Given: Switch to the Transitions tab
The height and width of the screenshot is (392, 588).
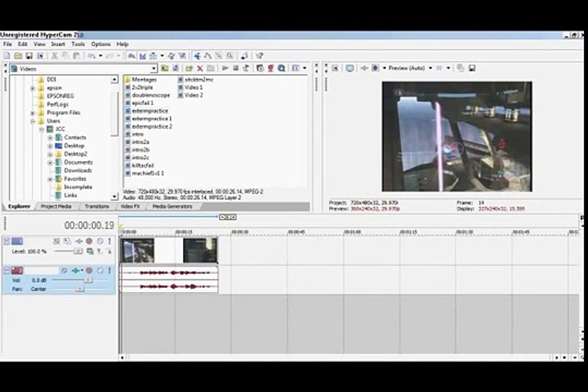Looking at the screenshot, I should coord(97,206).
